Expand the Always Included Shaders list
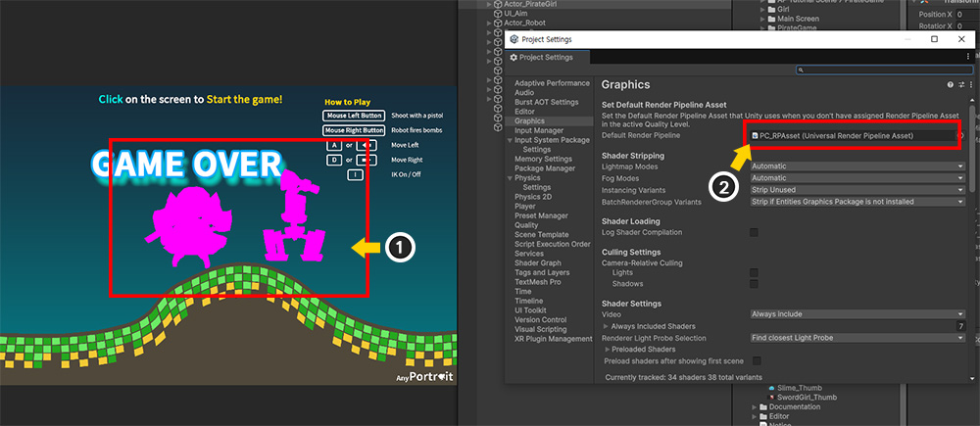This screenshot has height=426, width=980. [606, 326]
